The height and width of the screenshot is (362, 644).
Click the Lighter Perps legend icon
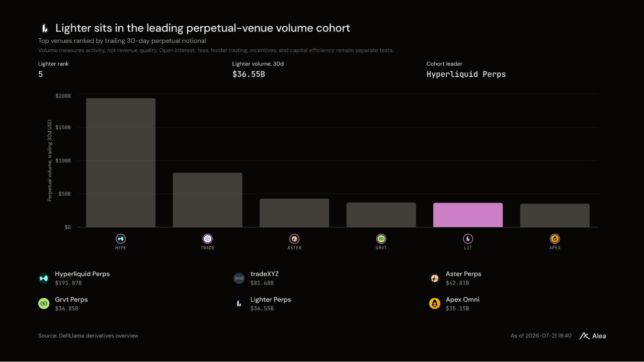[239, 304]
